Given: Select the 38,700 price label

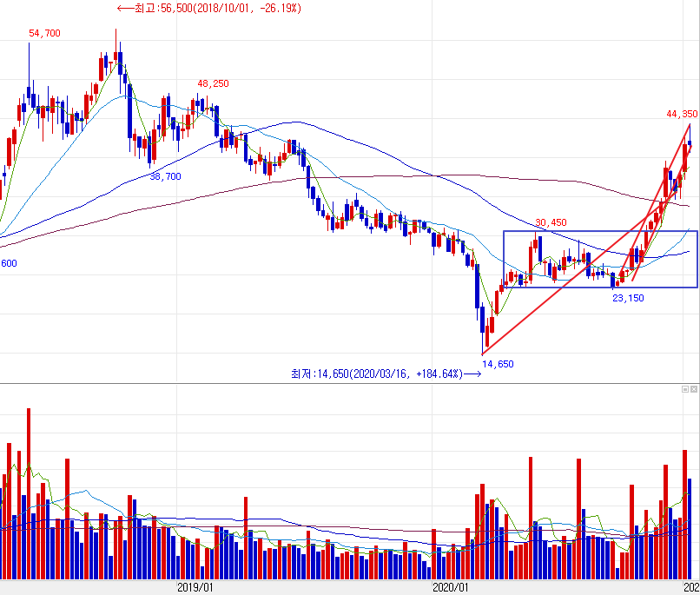Looking at the screenshot, I should (166, 176).
